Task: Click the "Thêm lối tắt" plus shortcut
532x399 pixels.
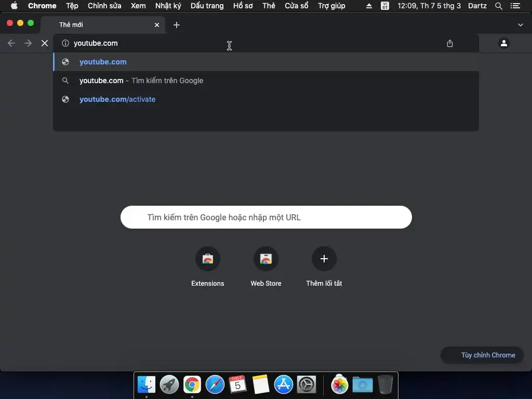Action: [324, 267]
